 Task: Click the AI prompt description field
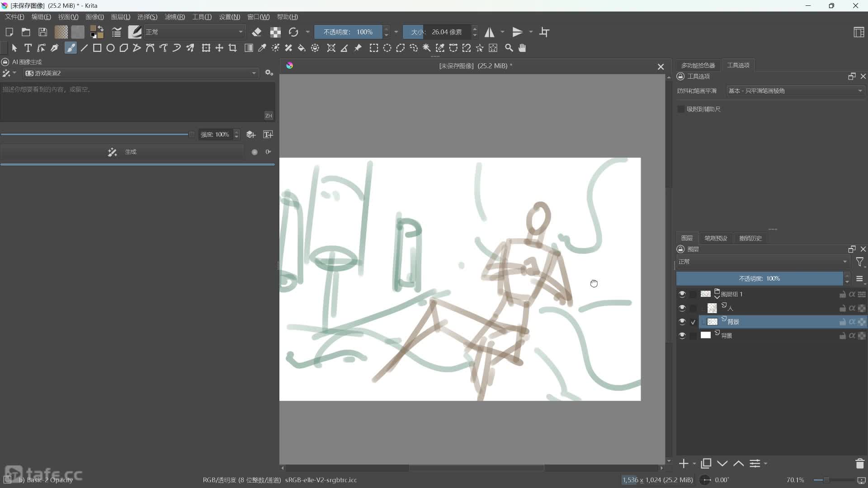(x=137, y=102)
